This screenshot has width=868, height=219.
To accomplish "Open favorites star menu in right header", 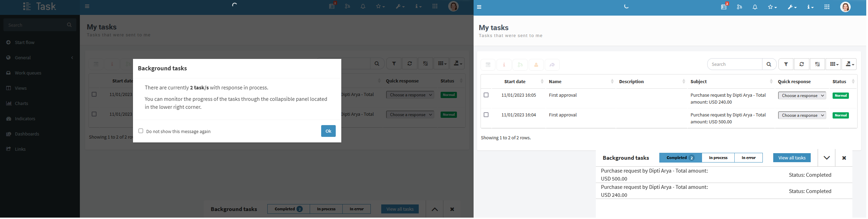I will pyautogui.click(x=773, y=7).
